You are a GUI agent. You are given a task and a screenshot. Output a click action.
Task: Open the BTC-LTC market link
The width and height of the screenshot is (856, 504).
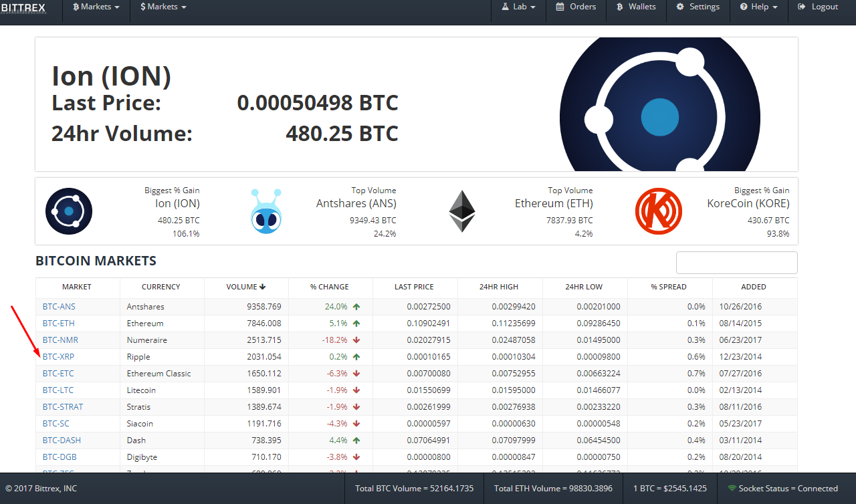(x=58, y=390)
